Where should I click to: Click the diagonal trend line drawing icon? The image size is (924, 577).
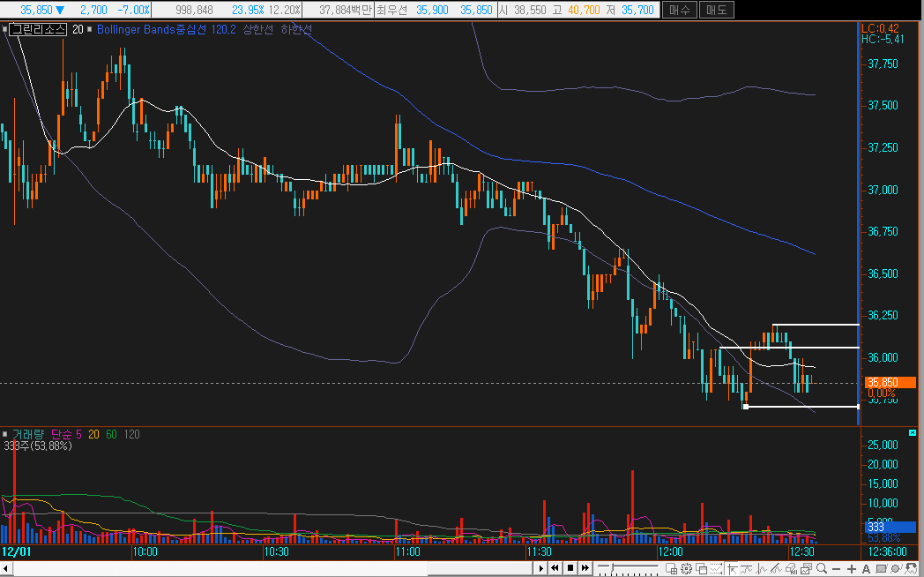coord(776,568)
